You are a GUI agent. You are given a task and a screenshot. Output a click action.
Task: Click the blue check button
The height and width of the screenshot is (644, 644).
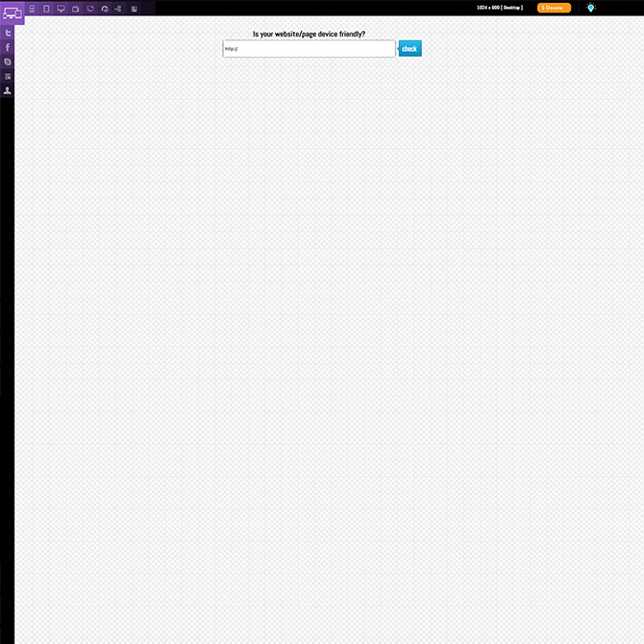coord(409,48)
